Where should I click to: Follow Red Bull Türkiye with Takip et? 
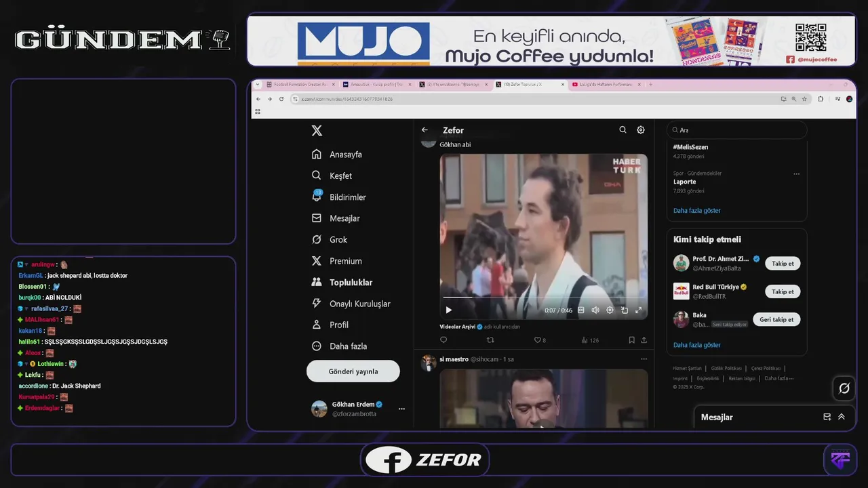pyautogui.click(x=783, y=291)
